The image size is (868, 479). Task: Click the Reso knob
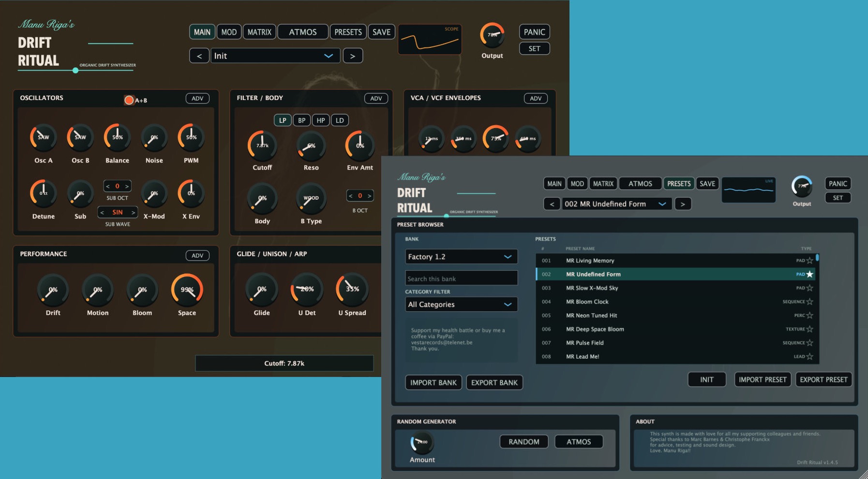pos(311,145)
